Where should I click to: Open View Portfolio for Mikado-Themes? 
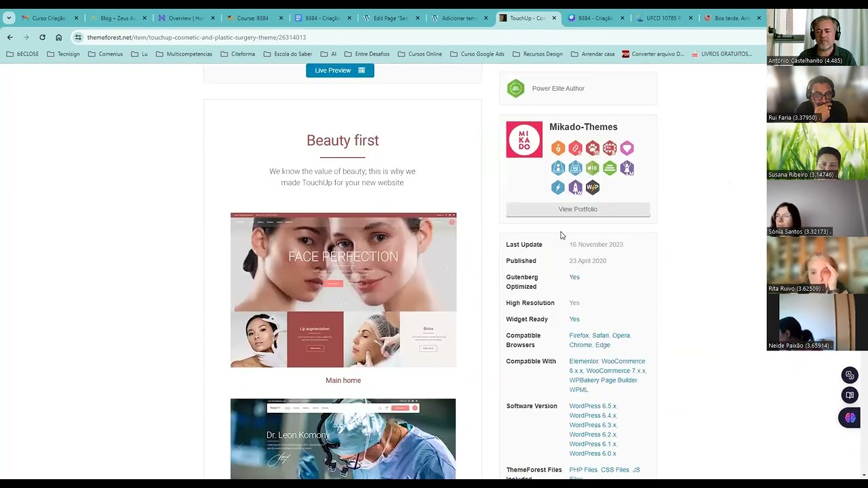[x=578, y=209]
